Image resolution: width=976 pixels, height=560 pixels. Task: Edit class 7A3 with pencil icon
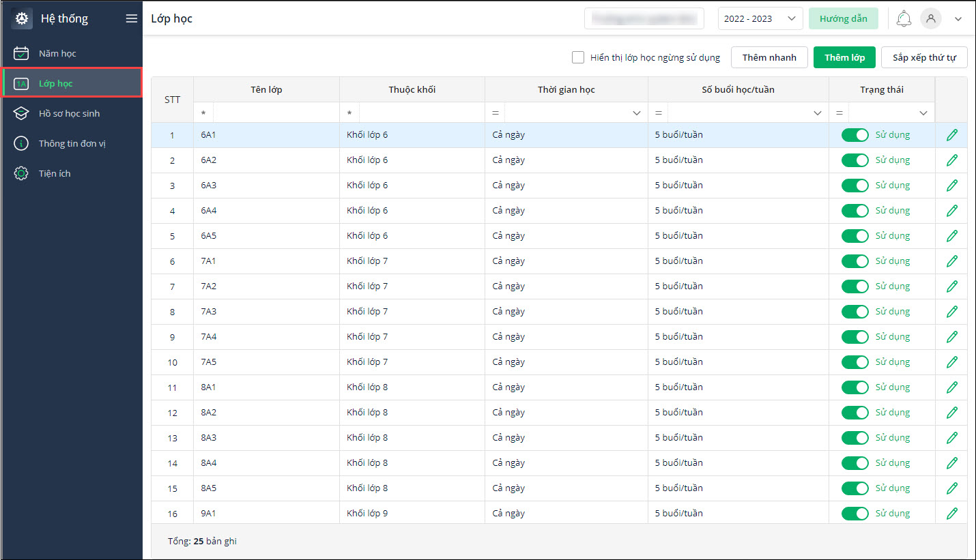point(952,312)
